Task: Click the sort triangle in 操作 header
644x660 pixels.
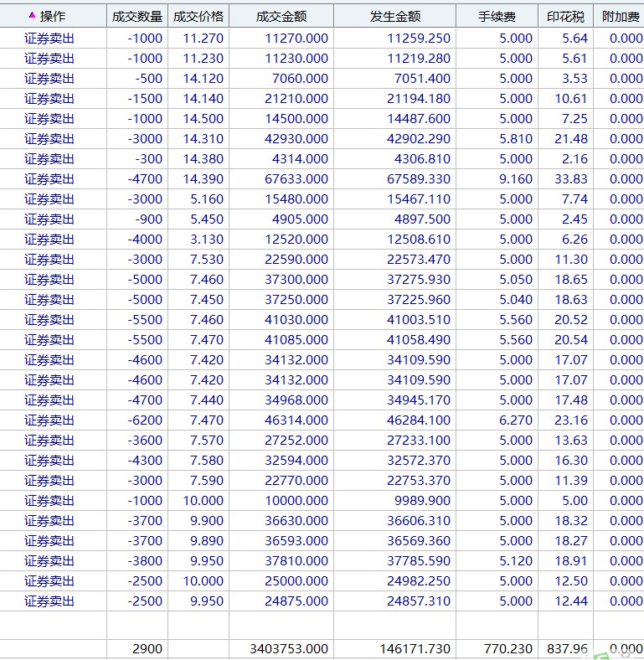Action: [x=32, y=15]
